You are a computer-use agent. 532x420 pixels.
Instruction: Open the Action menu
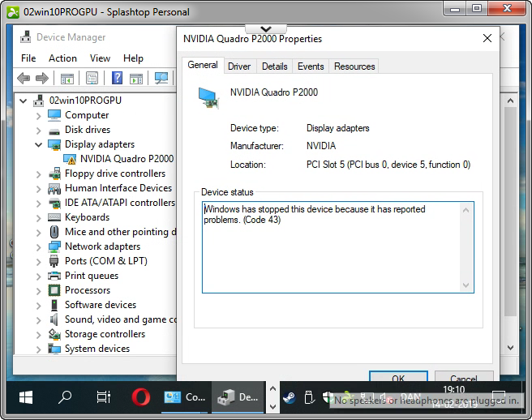click(x=62, y=58)
